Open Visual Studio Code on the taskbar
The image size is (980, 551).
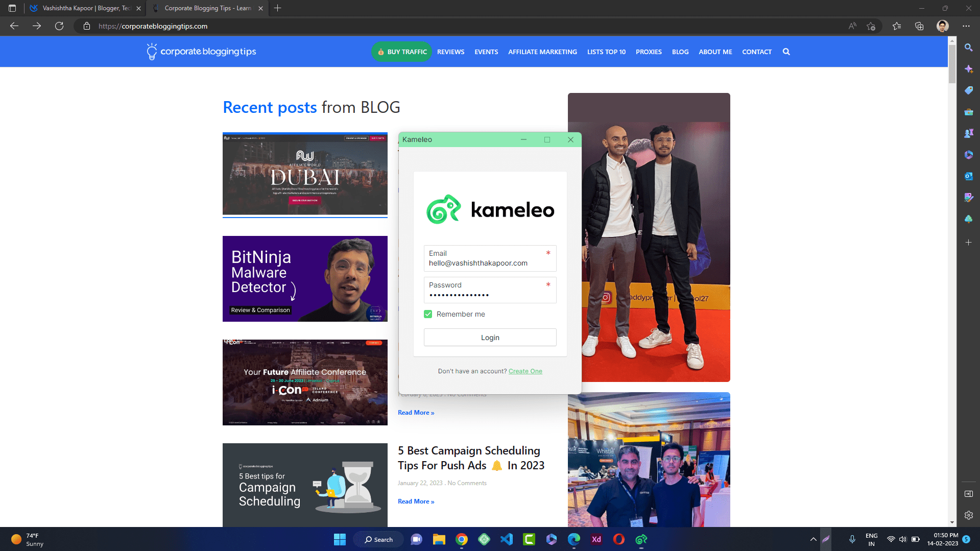tap(506, 539)
